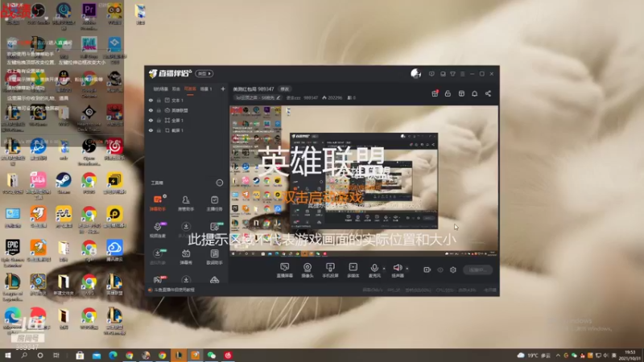Click the share icon in room header

tap(488, 93)
